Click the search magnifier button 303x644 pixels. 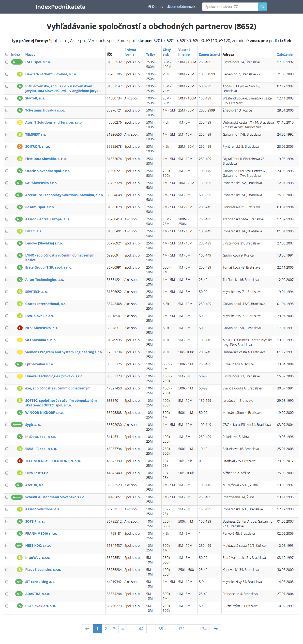pos(262,7)
